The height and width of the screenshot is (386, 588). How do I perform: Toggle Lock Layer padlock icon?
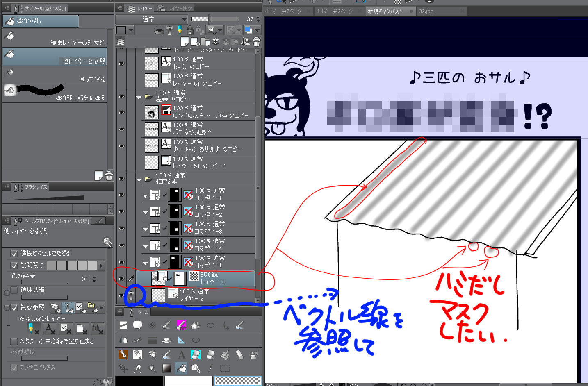click(x=190, y=30)
